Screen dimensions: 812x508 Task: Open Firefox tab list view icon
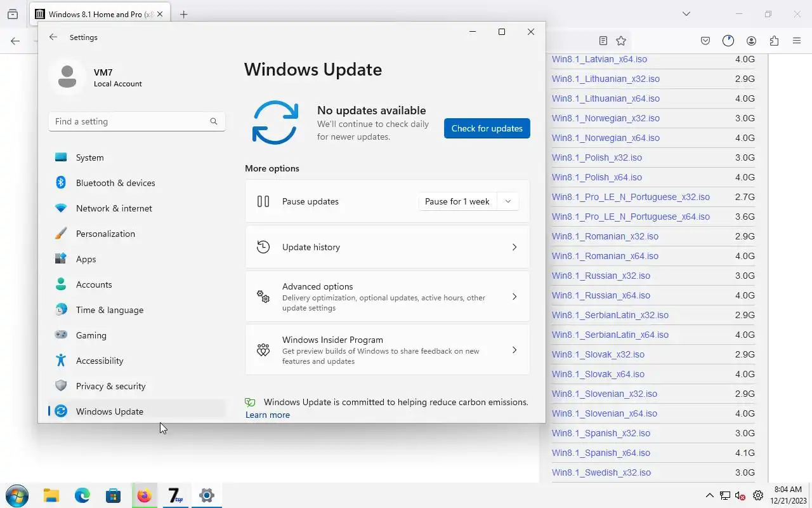coord(13,14)
